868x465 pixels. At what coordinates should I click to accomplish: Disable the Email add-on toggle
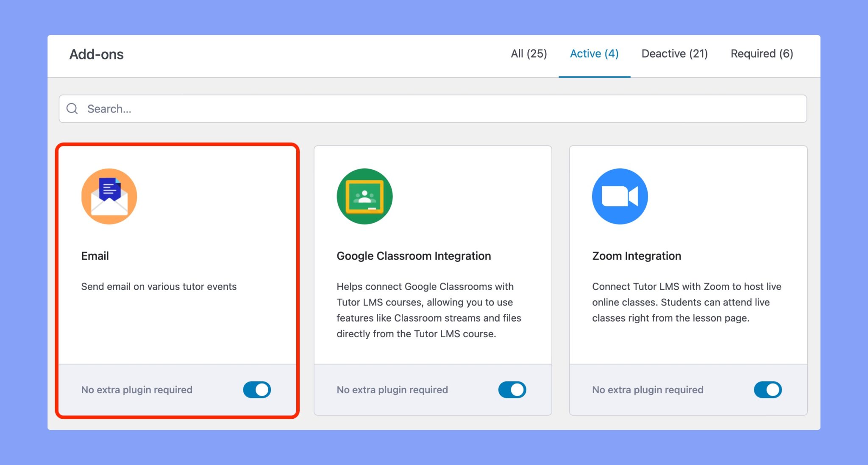257,389
